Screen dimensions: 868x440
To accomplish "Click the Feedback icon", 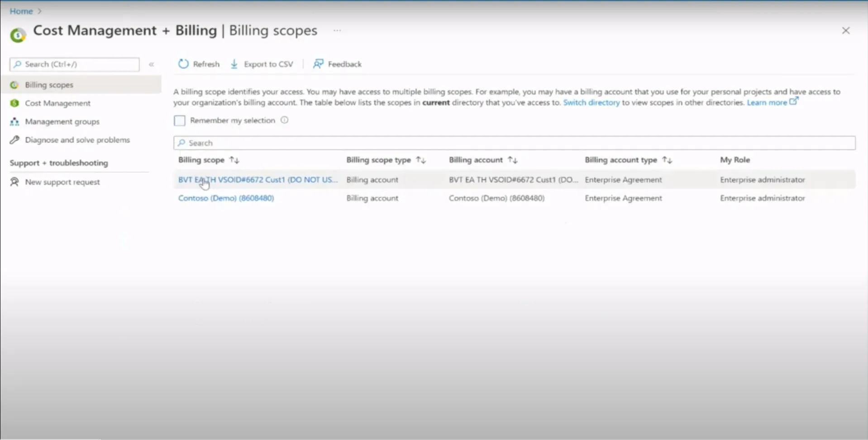I will click(318, 64).
